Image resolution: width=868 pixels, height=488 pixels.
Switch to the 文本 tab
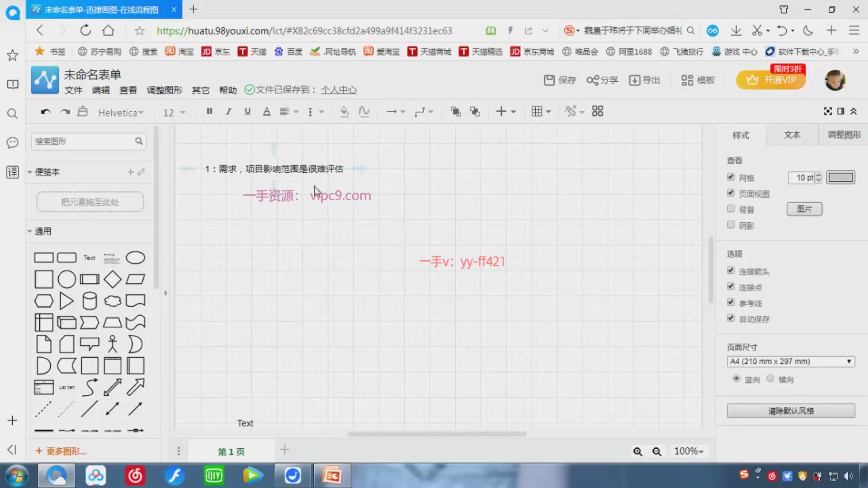coord(792,135)
